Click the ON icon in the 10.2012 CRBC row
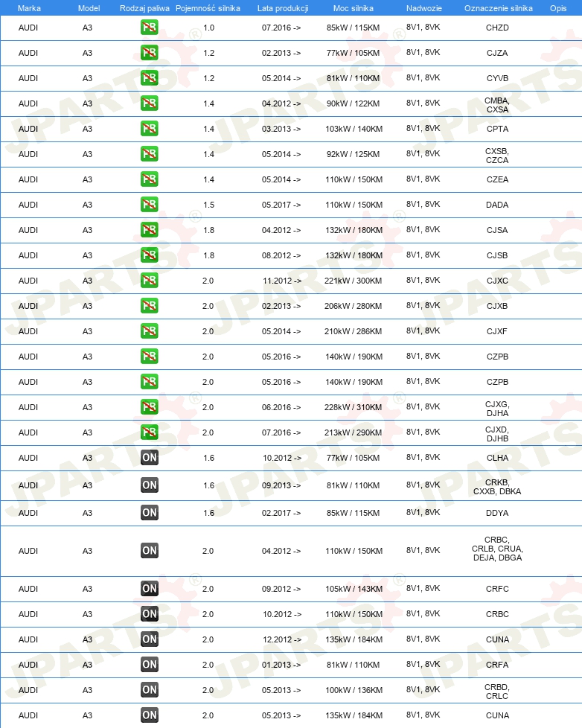582x728 pixels. pyautogui.click(x=150, y=614)
